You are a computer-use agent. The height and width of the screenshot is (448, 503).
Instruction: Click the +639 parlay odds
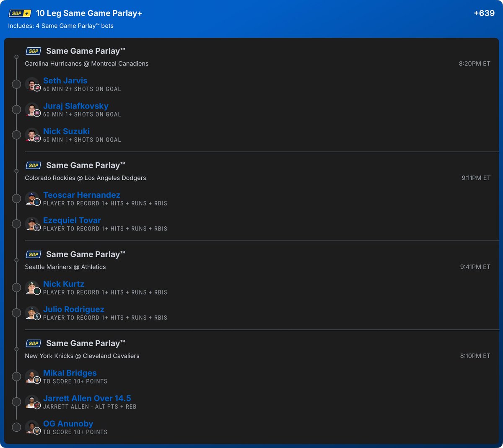(x=484, y=13)
